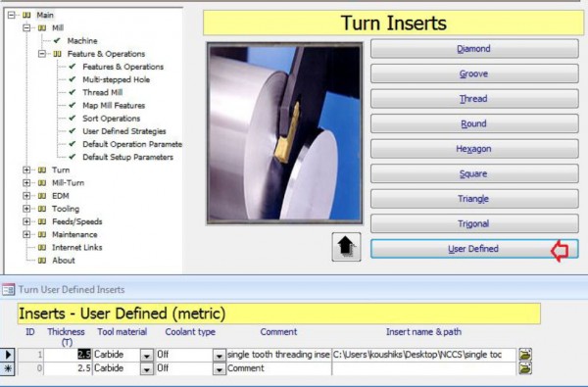Expand the Feeds/Speeds tree node
Screen dimensions: 588x387
tap(26, 221)
